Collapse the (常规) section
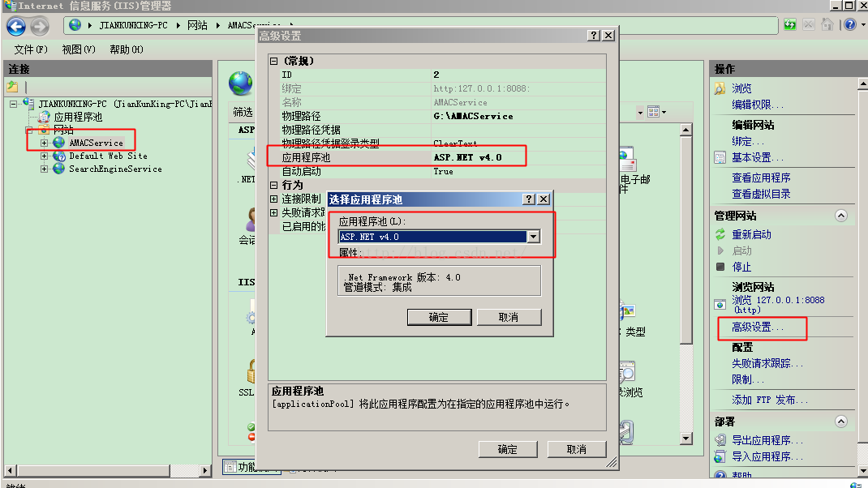This screenshot has width=868, height=488. click(x=273, y=61)
